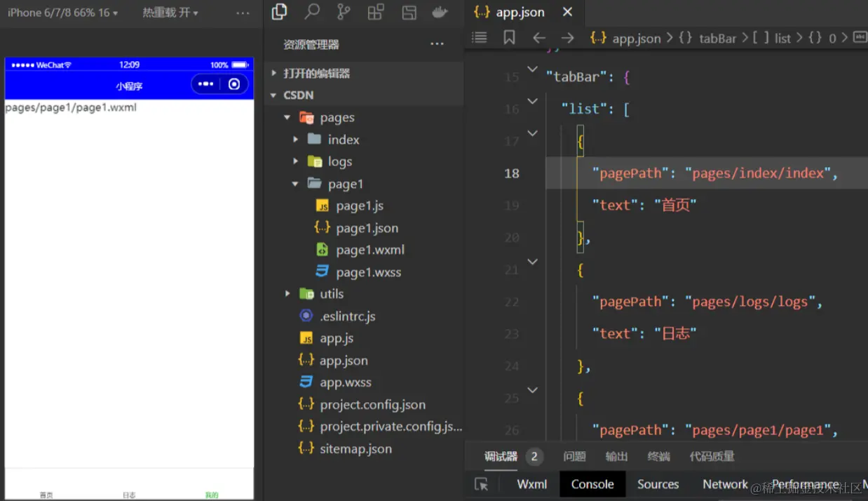The image size is (868, 501).
Task: Close the app.json editor tab
Action: (568, 12)
